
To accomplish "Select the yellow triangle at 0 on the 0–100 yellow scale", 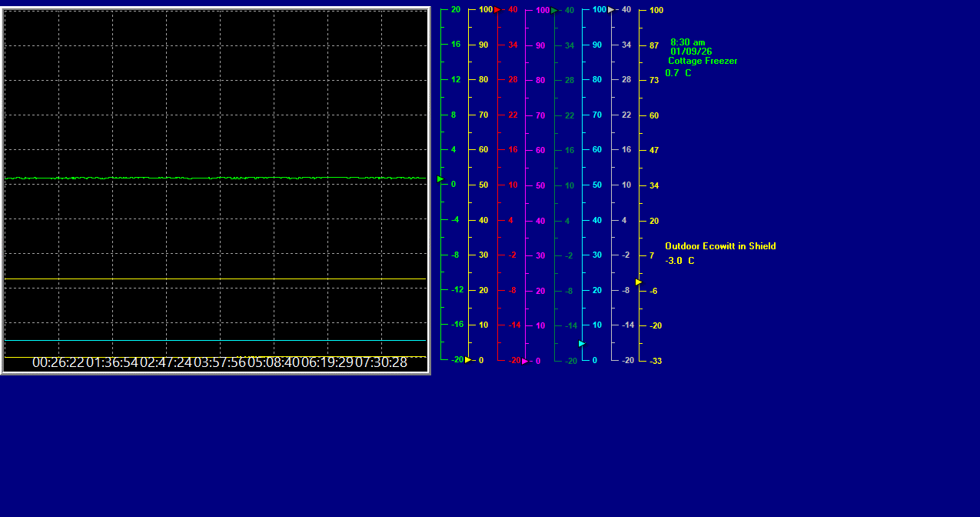I will coord(468,360).
